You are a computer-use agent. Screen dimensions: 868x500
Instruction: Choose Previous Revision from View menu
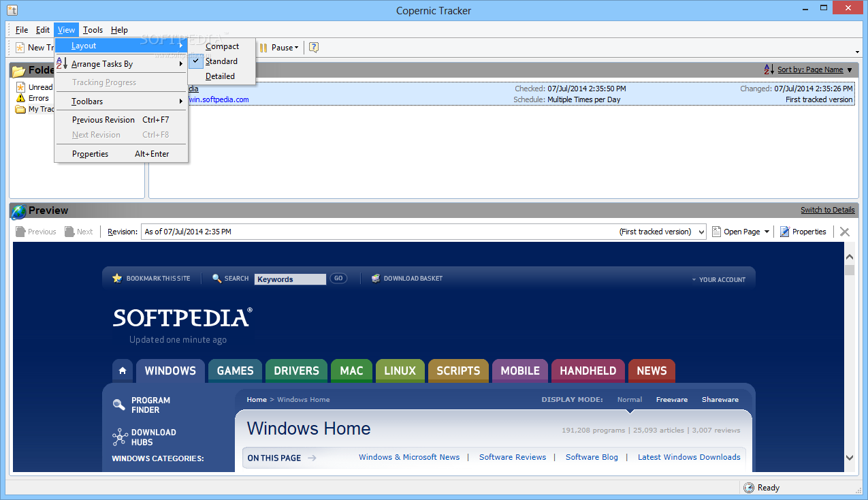coord(121,120)
